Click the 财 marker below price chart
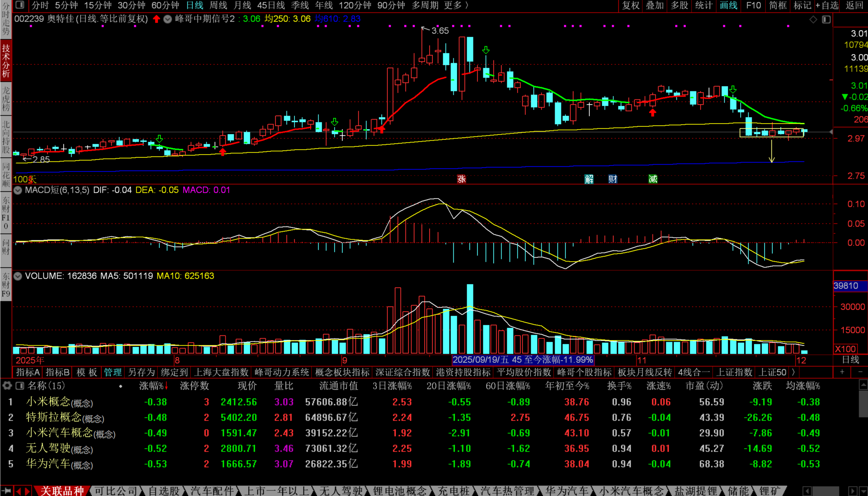The image size is (868, 496). (613, 179)
